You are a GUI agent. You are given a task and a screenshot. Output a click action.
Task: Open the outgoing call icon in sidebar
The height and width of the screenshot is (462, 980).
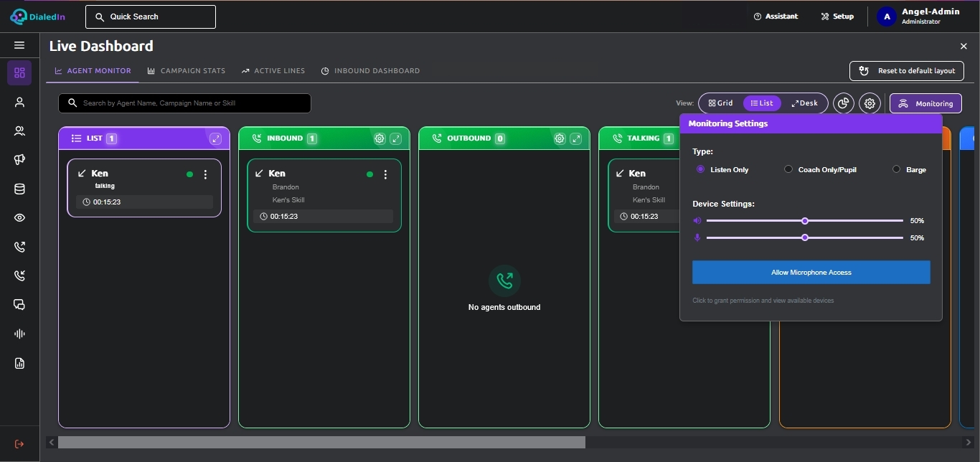point(19,247)
